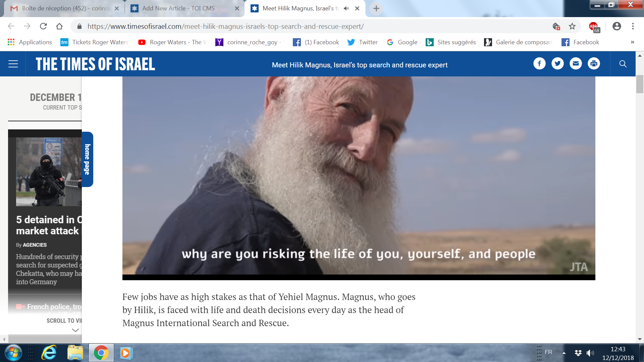Go forward with the browser forward arrow
Screen dimensions: 644x362
(x=27, y=26)
